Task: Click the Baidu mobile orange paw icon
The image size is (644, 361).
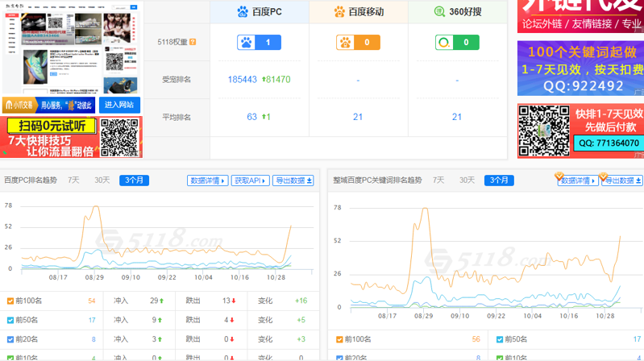Action: tap(339, 11)
